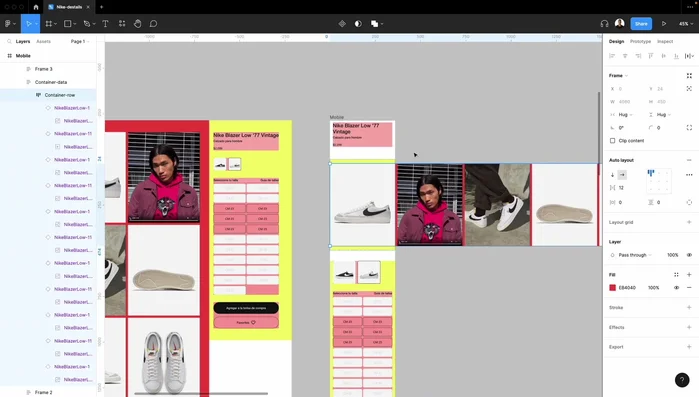Image resolution: width=699 pixels, height=397 pixels.
Task: Click align bottom icon
Action: tap(676, 56)
